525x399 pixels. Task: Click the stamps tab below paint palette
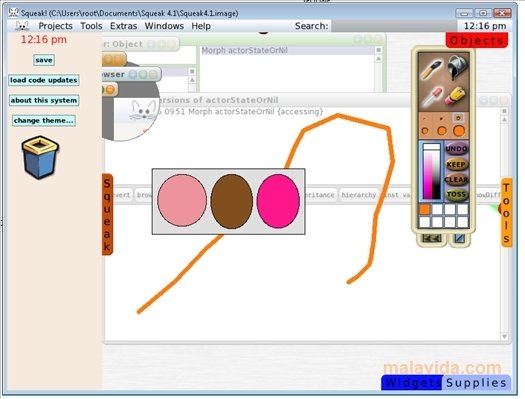coord(432,238)
